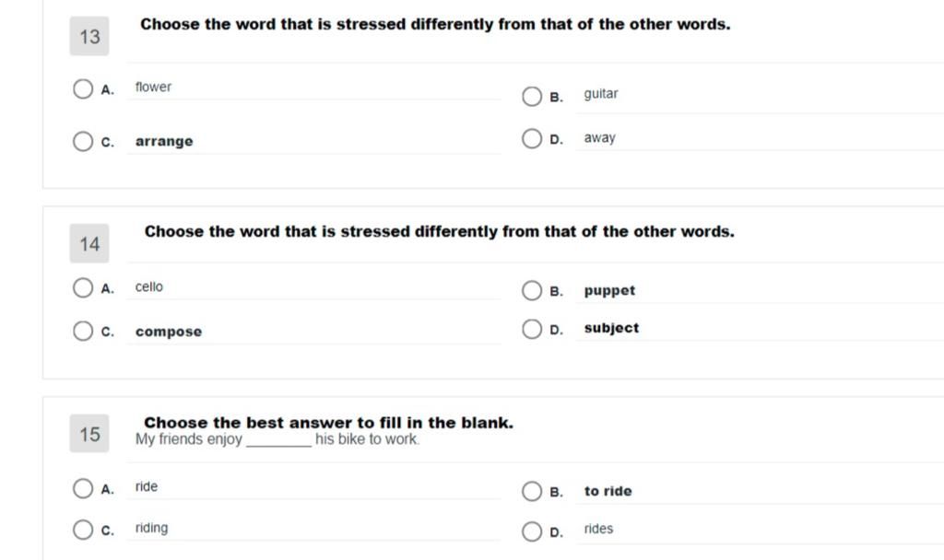Image resolution: width=944 pixels, height=560 pixels.
Task: Click the 'riding' answer text
Action: 152,528
